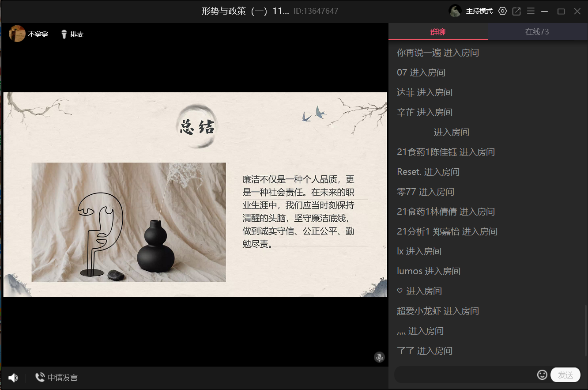Switch to the 在线73 tab
Image resolution: width=588 pixels, height=390 pixels.
point(537,32)
